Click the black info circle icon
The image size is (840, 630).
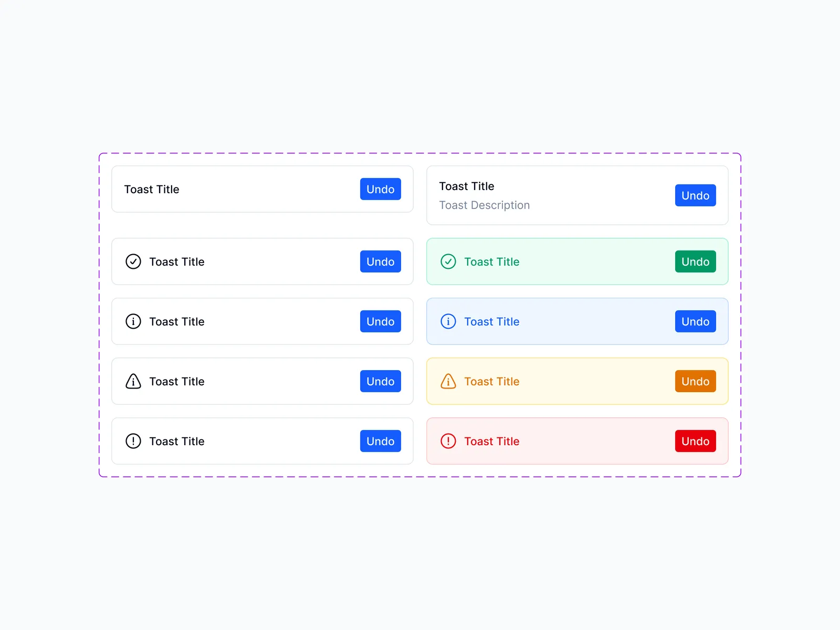133,321
